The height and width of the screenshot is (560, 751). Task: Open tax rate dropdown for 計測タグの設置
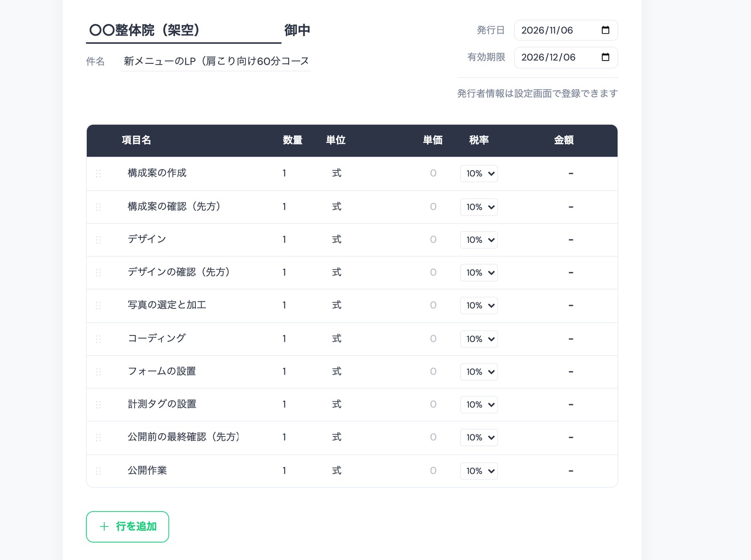tap(479, 405)
